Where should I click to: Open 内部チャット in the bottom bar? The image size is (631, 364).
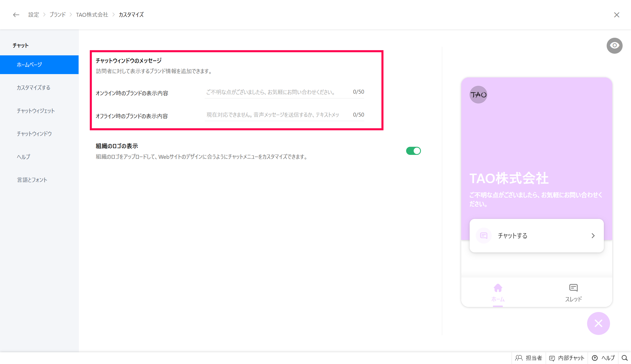[x=567, y=358]
